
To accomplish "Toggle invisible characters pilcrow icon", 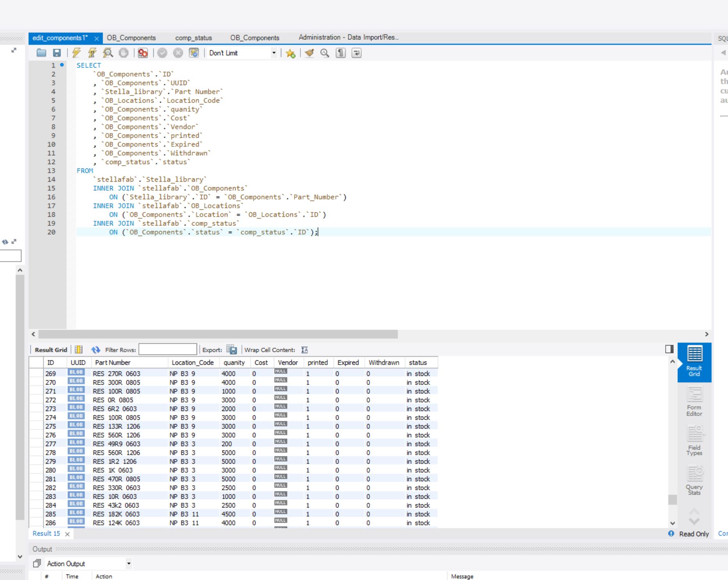I will (x=341, y=53).
